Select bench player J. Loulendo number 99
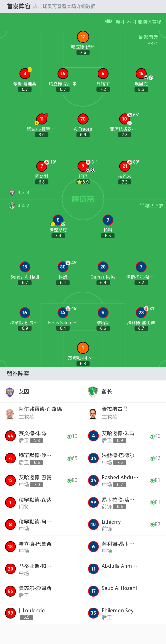Viewport: 166px width, 644px height. click(11, 613)
